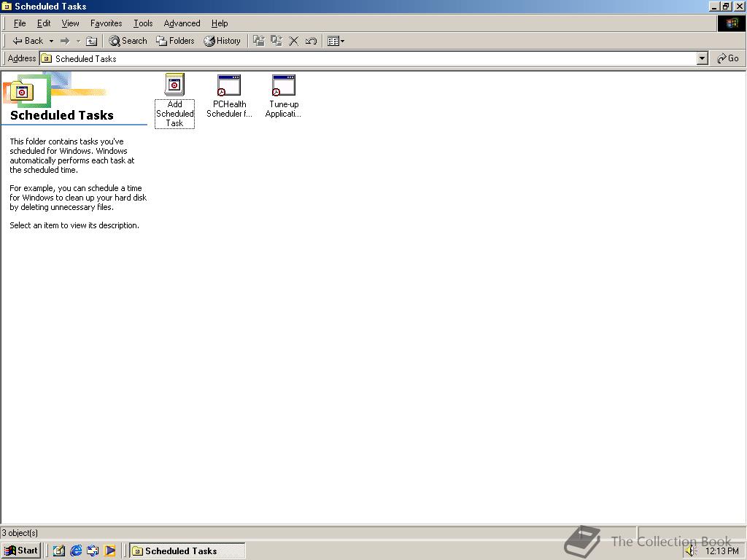Click the volume speaker tray icon
The width and height of the screenshot is (747, 560).
(x=691, y=551)
